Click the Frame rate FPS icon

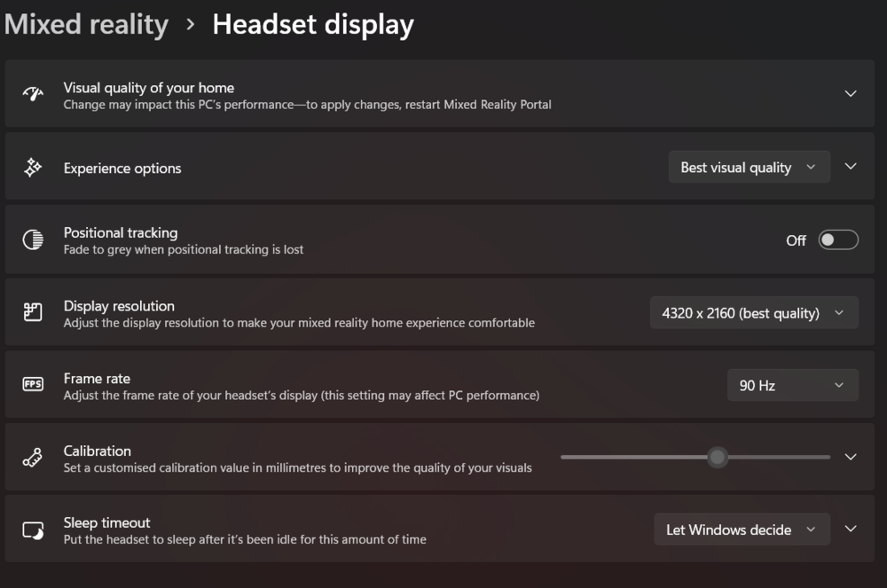(x=33, y=385)
